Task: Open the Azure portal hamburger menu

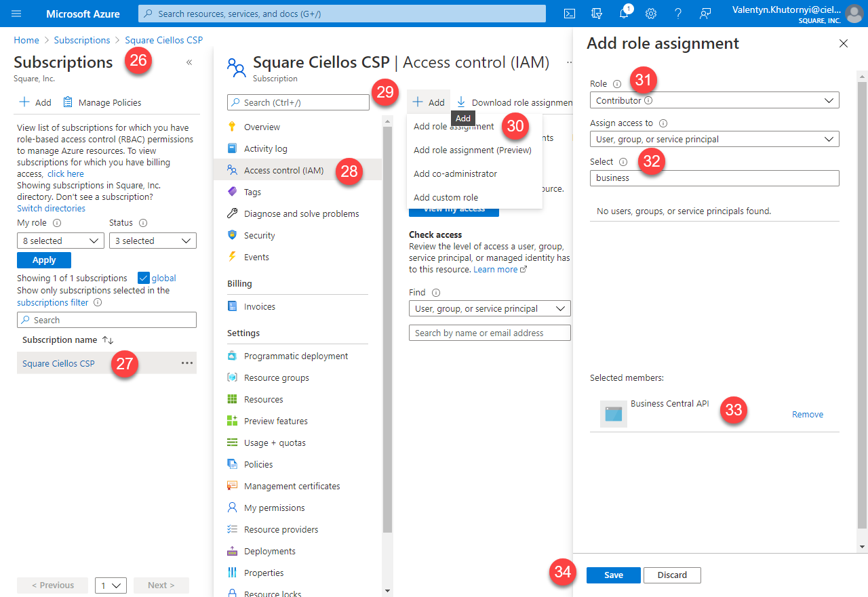Action: [17, 14]
